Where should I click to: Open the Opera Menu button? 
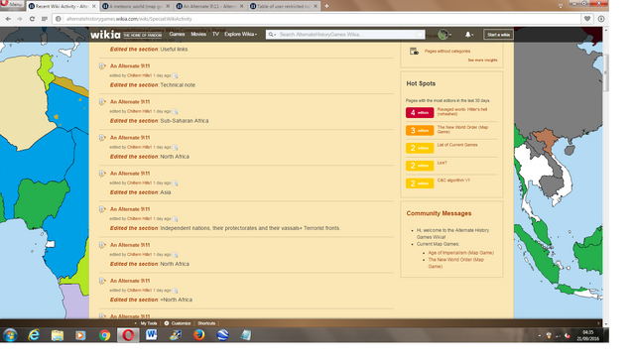(x=11, y=4)
